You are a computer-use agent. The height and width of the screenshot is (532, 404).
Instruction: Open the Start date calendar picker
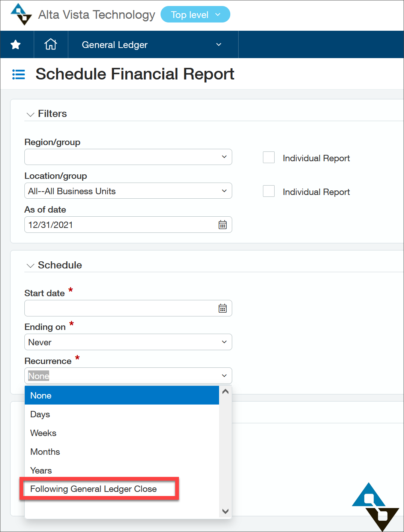222,308
